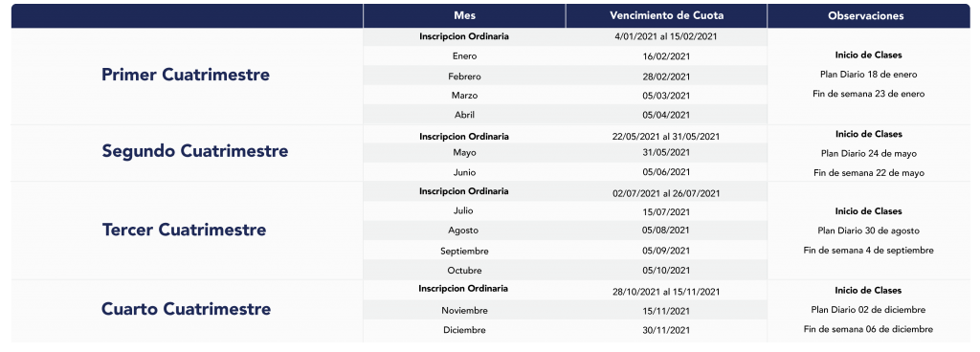Image resolution: width=980 pixels, height=352 pixels.
Task: Select the Tercer Cuatrimestre heading
Action: pos(185,230)
